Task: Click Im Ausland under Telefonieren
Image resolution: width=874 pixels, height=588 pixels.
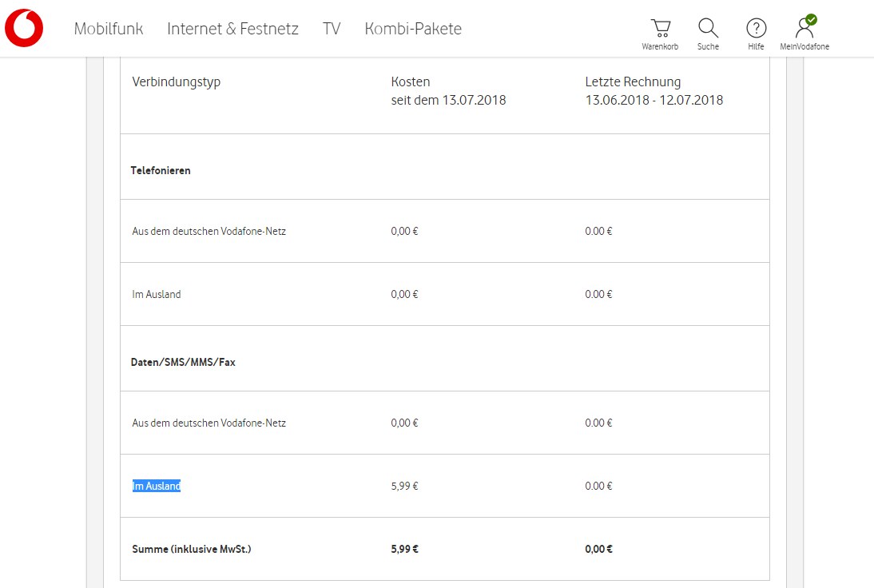Action: (157, 294)
